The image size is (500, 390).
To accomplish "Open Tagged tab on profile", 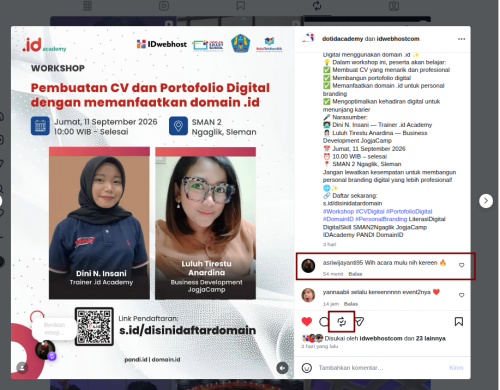I will pyautogui.click(x=394, y=6).
